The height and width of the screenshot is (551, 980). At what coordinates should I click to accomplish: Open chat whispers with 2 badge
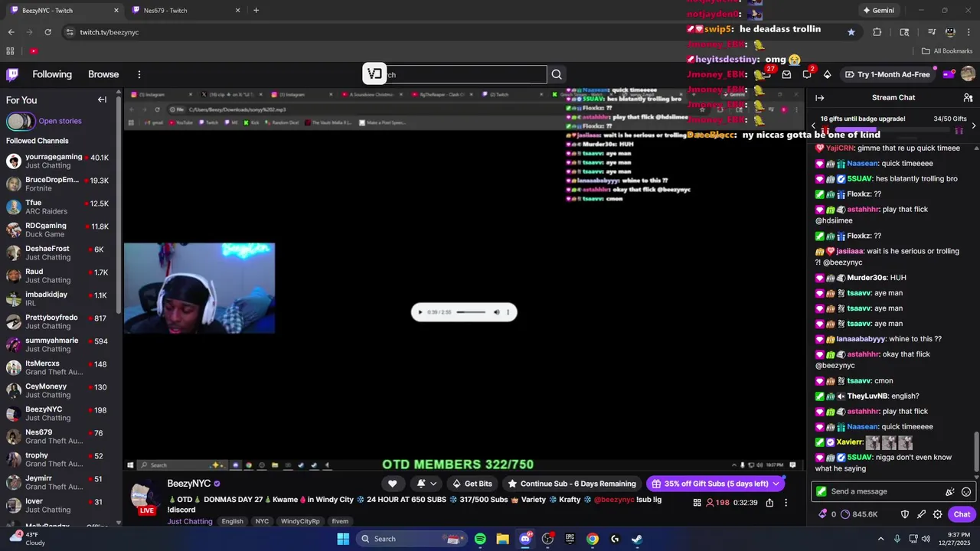point(808,74)
